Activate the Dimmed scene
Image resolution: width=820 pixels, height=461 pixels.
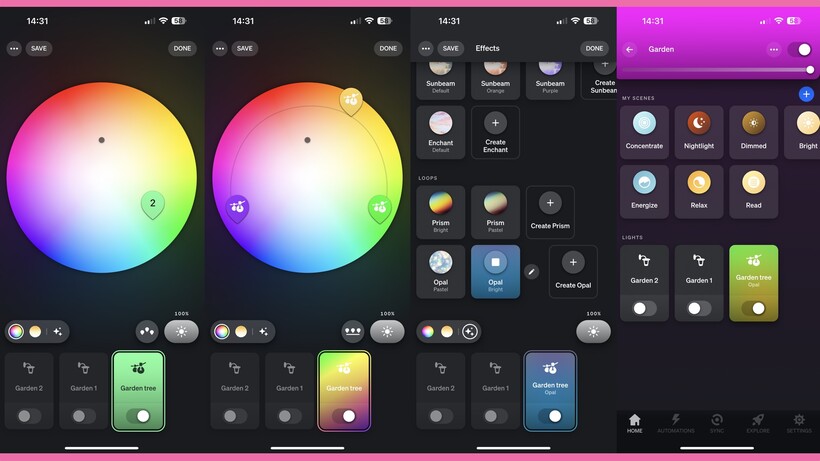(754, 132)
